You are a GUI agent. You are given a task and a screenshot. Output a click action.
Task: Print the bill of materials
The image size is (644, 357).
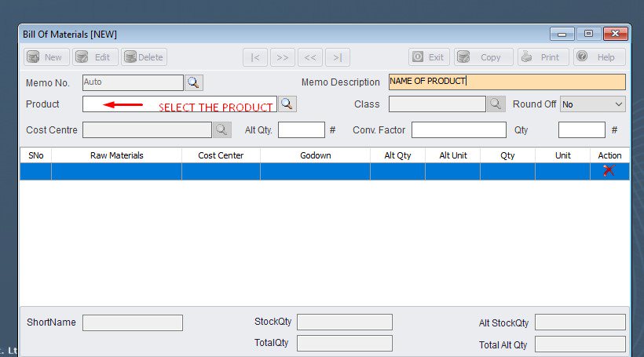click(x=543, y=57)
